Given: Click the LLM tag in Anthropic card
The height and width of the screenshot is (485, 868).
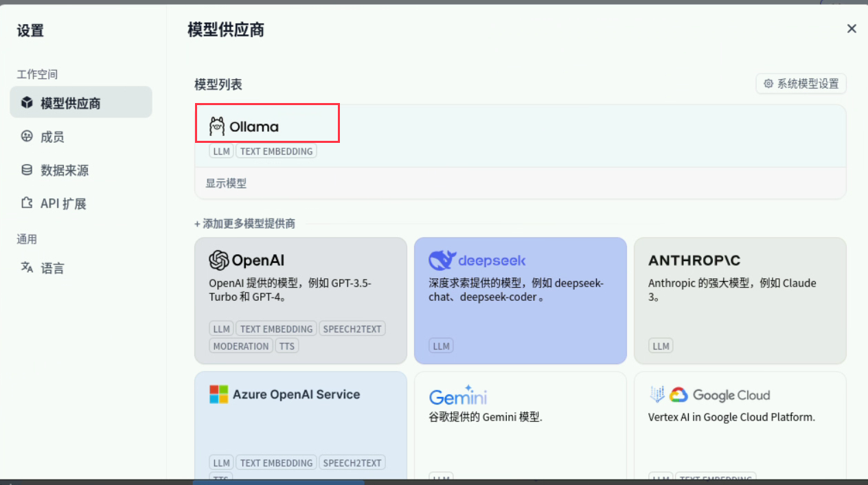Looking at the screenshot, I should pyautogui.click(x=661, y=346).
